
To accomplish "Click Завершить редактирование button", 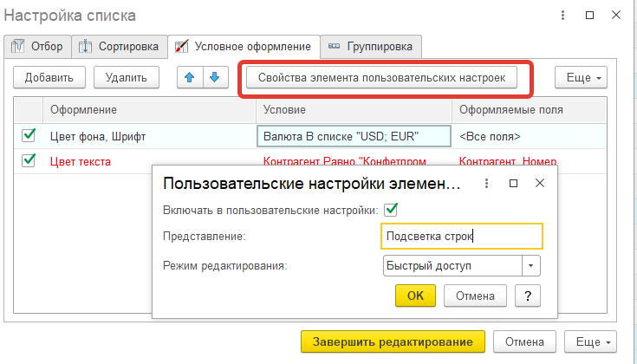I will tap(393, 341).
